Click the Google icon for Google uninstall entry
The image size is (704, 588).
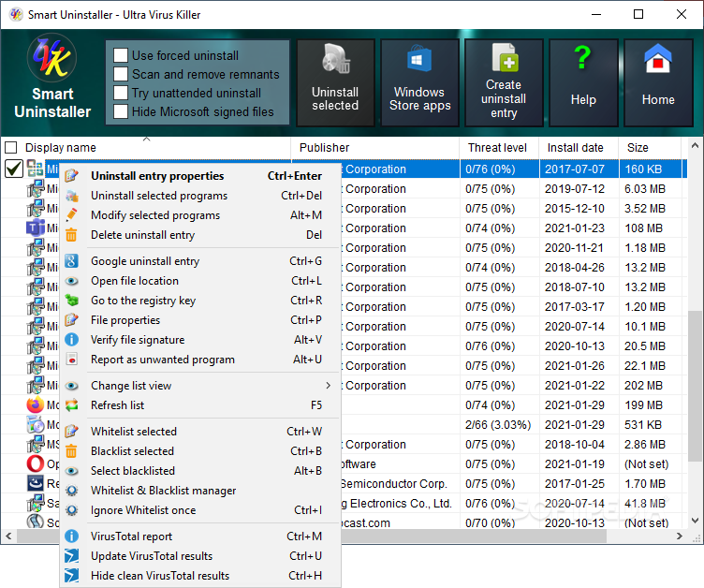[x=72, y=261]
